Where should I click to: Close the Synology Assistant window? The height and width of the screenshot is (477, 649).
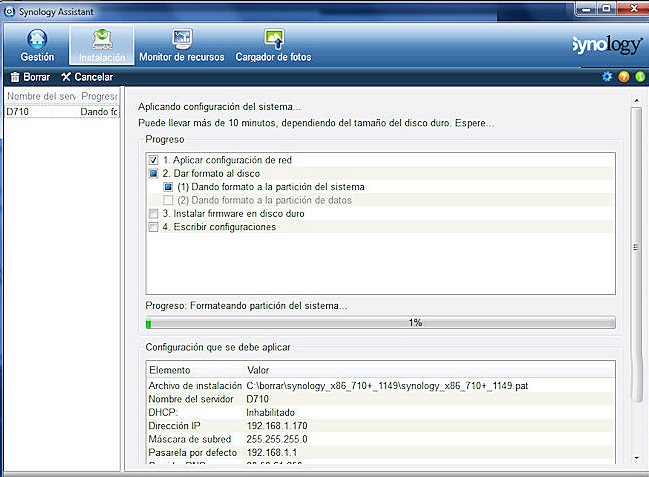tap(633, 9)
